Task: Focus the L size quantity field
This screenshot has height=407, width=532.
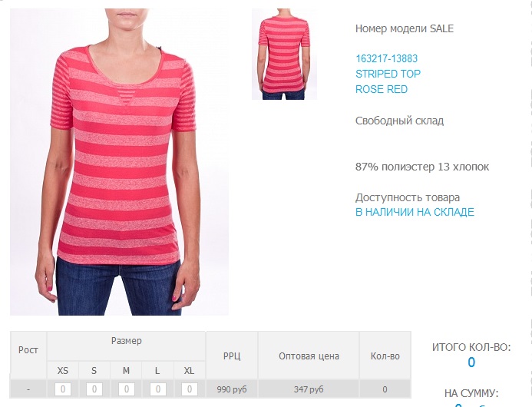Action: coord(158,389)
